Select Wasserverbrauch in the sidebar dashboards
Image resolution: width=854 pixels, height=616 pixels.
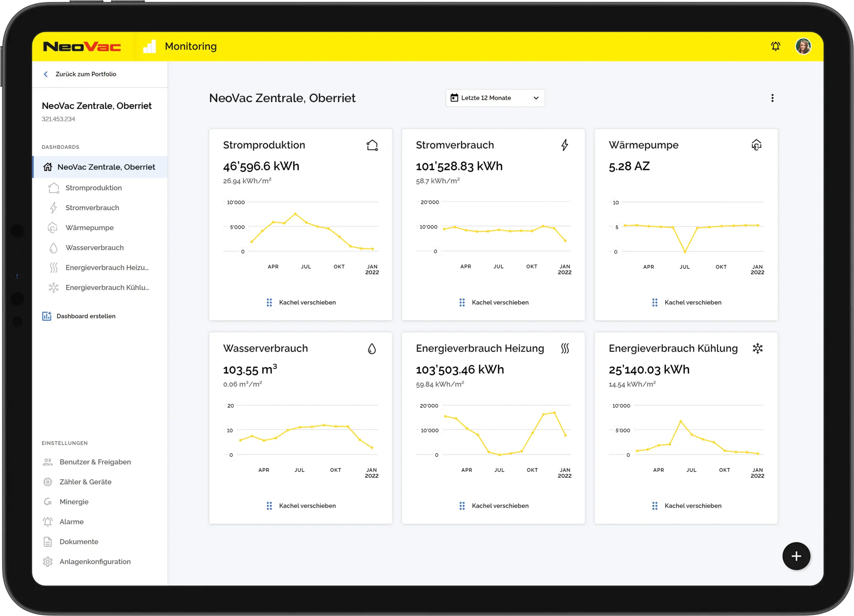click(x=94, y=248)
